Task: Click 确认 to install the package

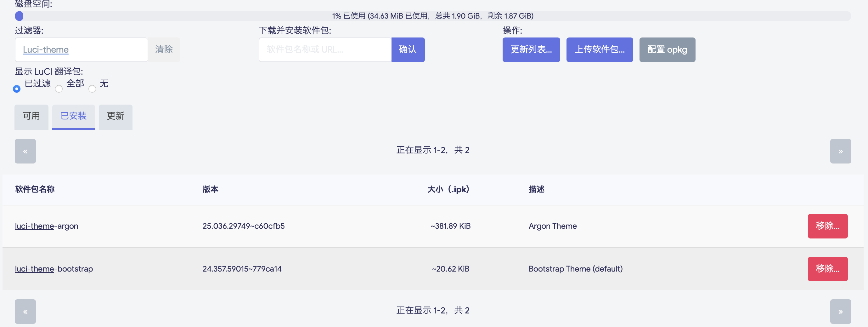Action: (408, 50)
